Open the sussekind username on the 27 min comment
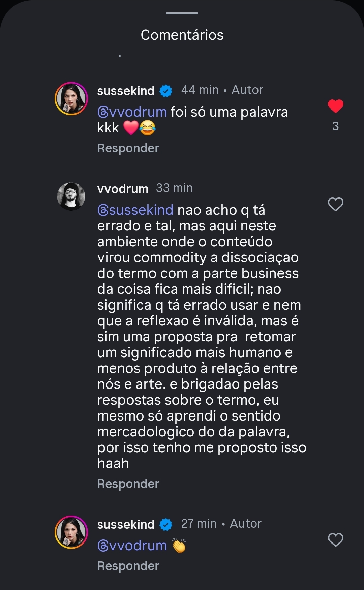This screenshot has height=590, width=364. 126,524
